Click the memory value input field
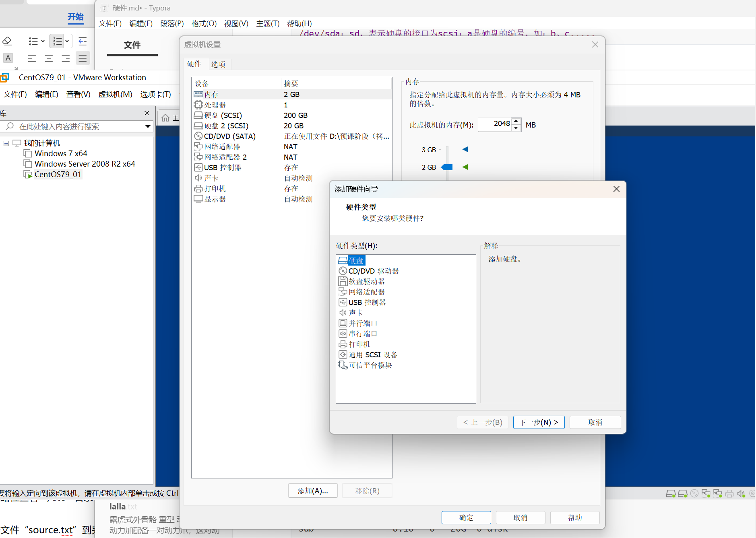756x538 pixels. [495, 124]
